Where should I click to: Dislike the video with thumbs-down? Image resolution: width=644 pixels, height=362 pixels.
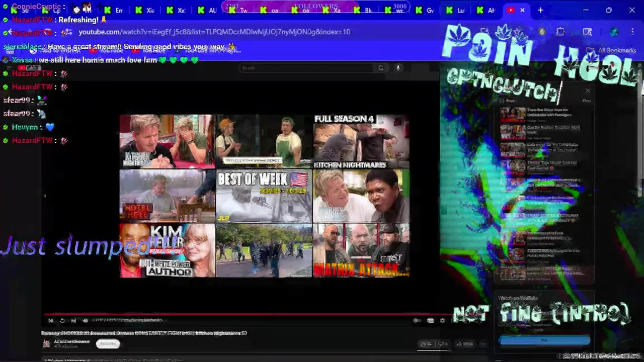click(443, 344)
